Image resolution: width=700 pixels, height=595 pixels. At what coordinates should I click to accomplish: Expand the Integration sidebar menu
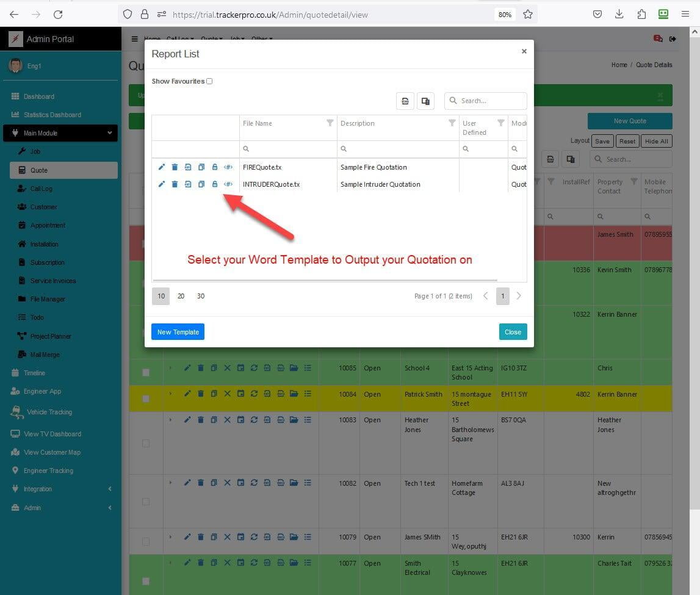tap(60, 489)
